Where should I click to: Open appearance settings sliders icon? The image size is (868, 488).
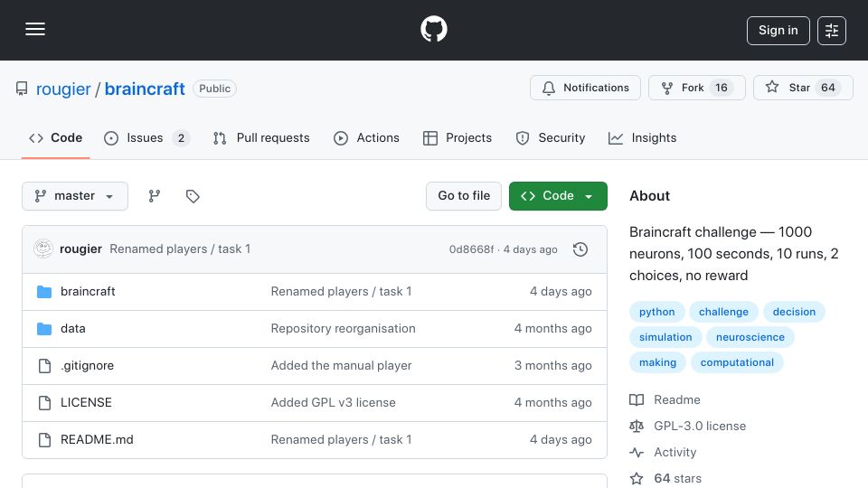point(832,31)
